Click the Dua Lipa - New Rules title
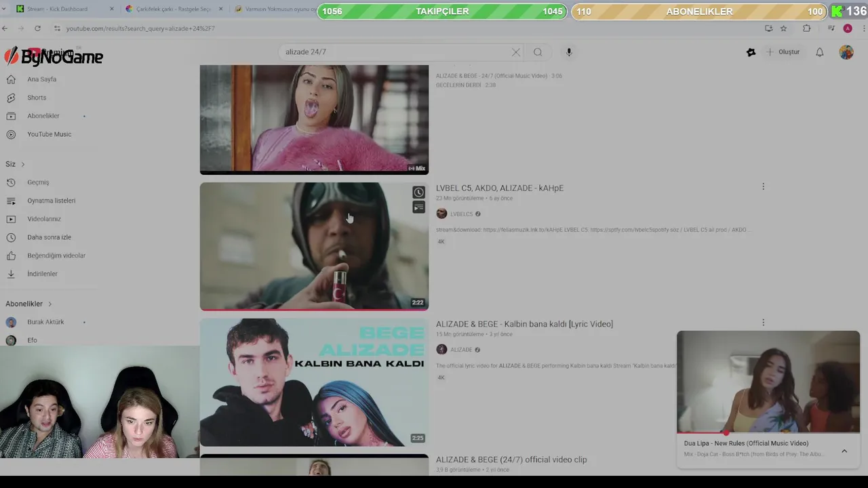 [746, 443]
